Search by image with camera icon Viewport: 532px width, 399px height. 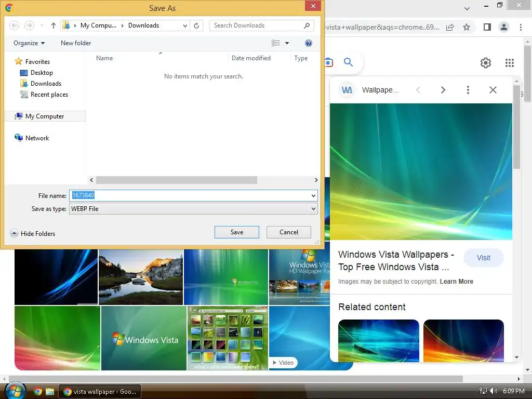pos(329,62)
